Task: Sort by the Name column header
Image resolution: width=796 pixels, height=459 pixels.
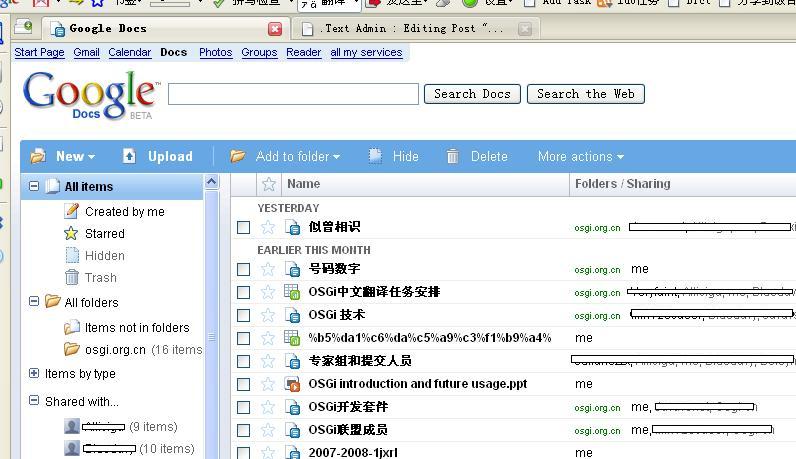Action: pyautogui.click(x=304, y=184)
